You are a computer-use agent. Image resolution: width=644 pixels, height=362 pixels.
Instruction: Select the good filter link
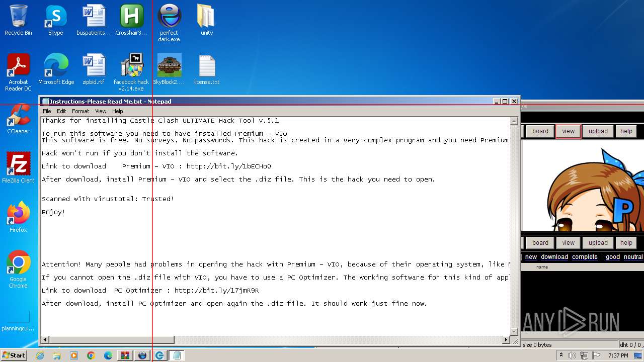tap(613, 257)
